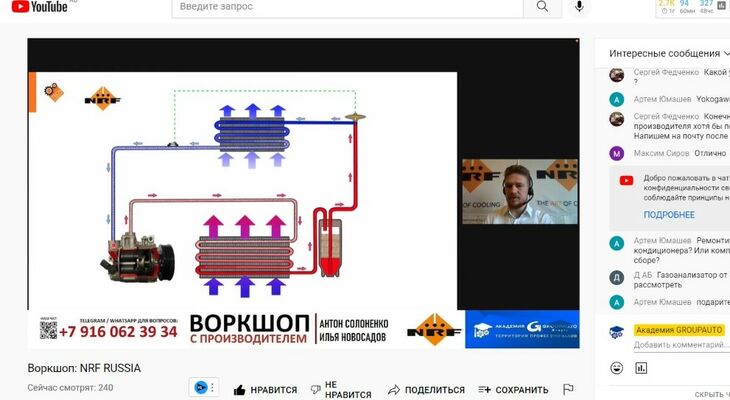Screen dimensions: 730x400
Task: Click the orange NRF logo in the bottom banner
Action: point(434,330)
